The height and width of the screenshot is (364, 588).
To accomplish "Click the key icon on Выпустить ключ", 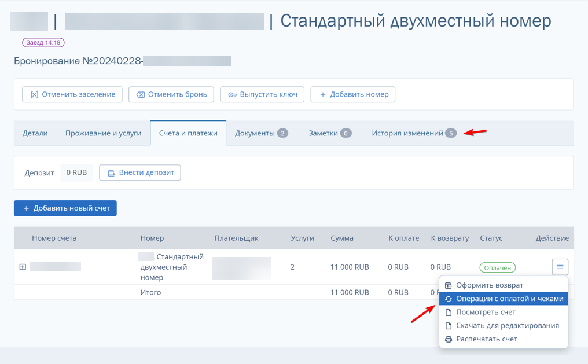I will coord(233,95).
